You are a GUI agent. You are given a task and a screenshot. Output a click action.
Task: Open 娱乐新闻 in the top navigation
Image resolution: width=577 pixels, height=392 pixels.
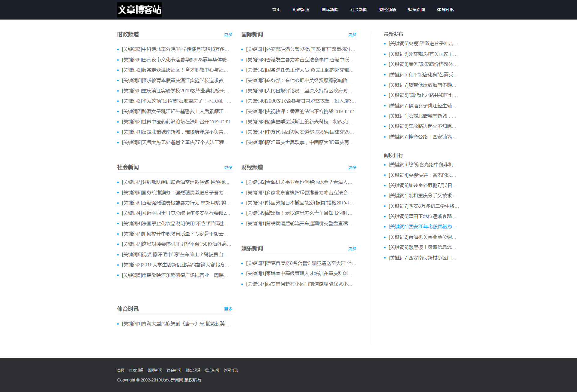(x=416, y=10)
